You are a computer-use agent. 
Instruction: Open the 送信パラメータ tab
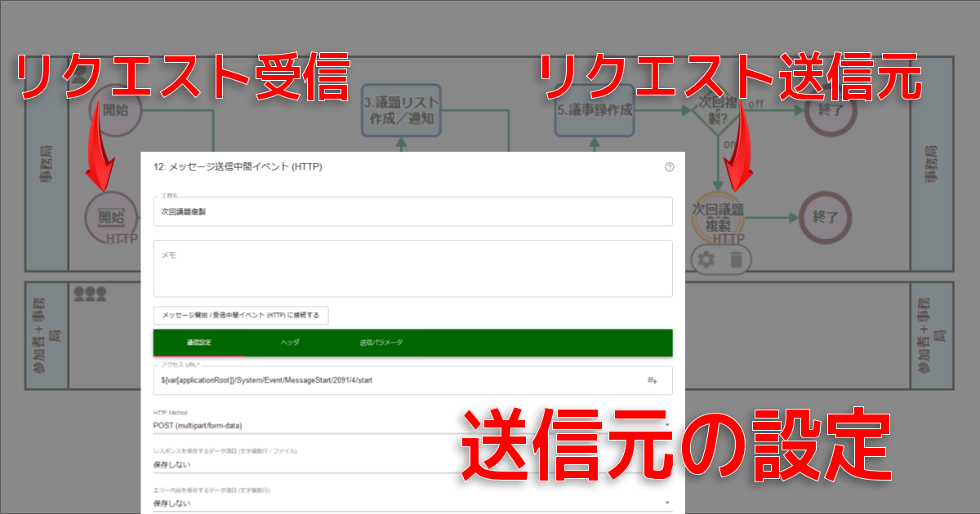point(381,343)
